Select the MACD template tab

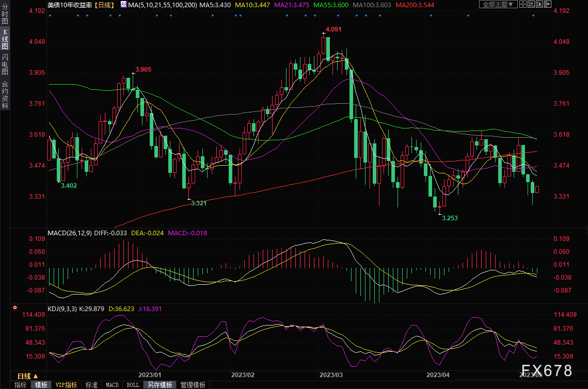(x=112, y=385)
